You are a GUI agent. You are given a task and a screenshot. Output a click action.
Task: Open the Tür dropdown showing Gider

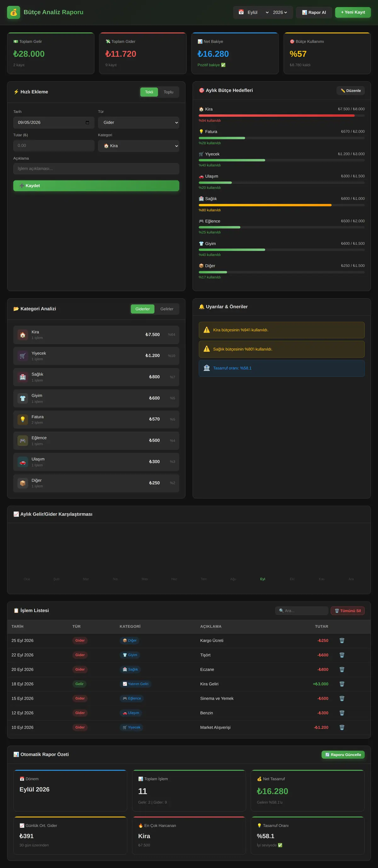pos(138,123)
